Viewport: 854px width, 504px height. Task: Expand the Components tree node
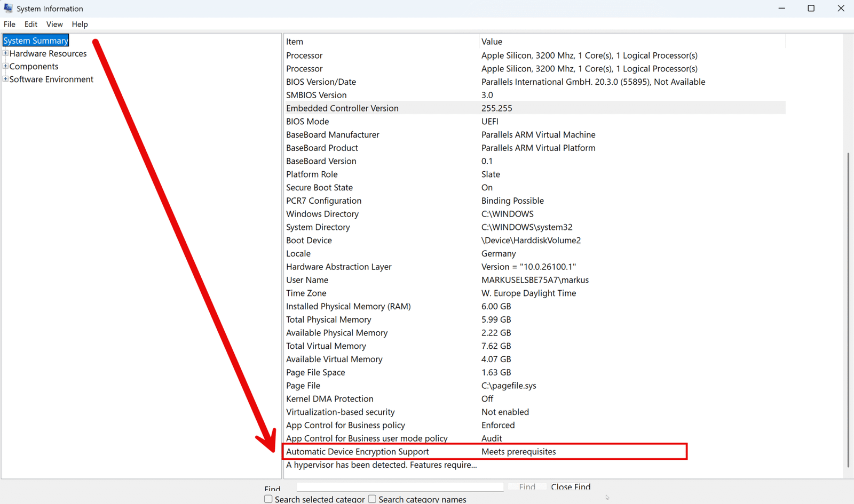[5, 66]
